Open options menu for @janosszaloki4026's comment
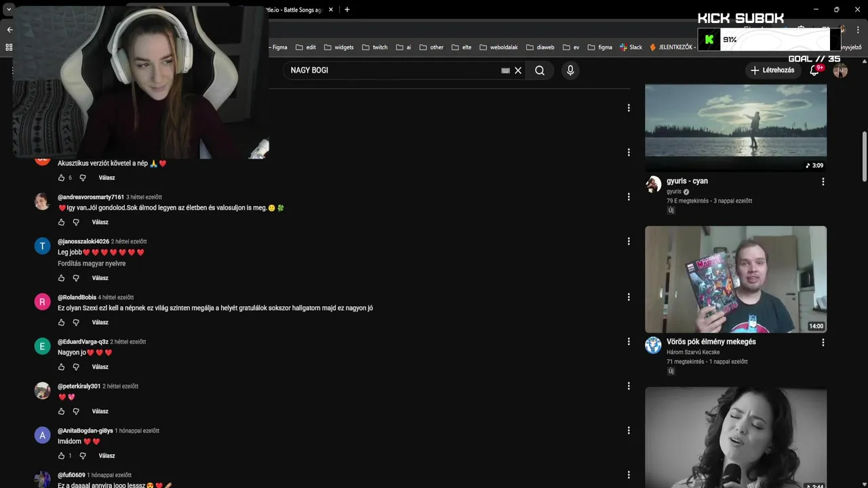The width and height of the screenshot is (868, 488). tap(629, 241)
